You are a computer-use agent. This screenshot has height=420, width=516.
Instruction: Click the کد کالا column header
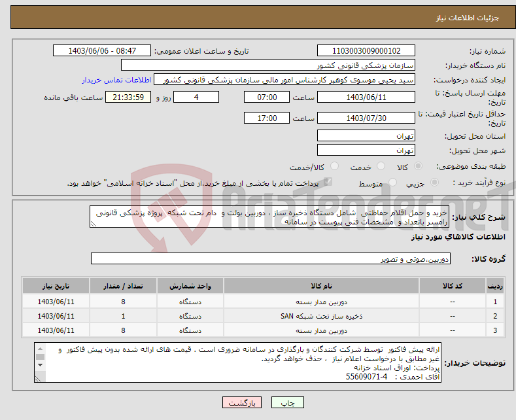(453, 286)
